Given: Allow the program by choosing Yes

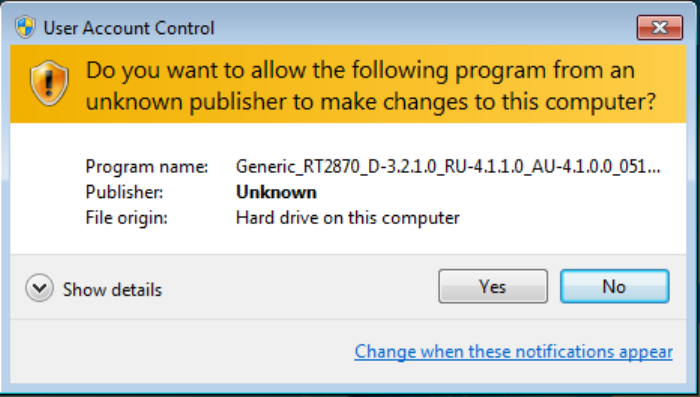Looking at the screenshot, I should coord(493,286).
